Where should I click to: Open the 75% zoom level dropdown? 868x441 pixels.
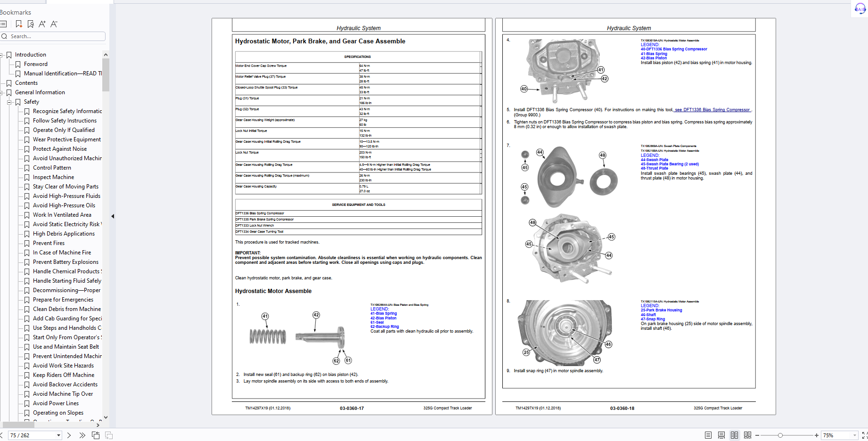click(854, 435)
